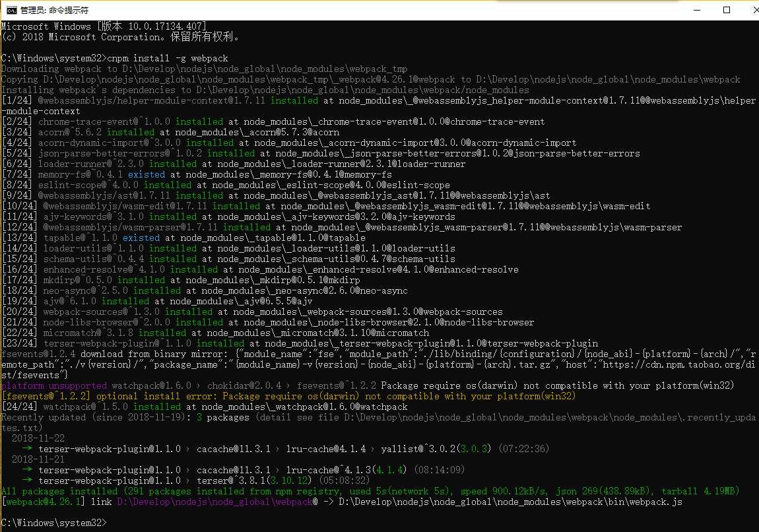Image resolution: width=759 pixels, height=532 pixels.
Task: Click the 'Recently updated (since 2018-11-19)' line
Action: pyautogui.click(x=379, y=422)
